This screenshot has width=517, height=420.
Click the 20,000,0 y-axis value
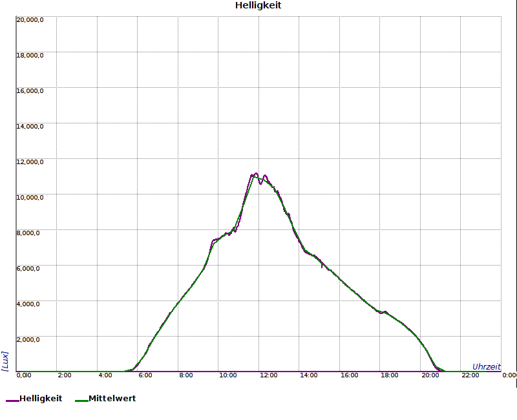click(30, 20)
